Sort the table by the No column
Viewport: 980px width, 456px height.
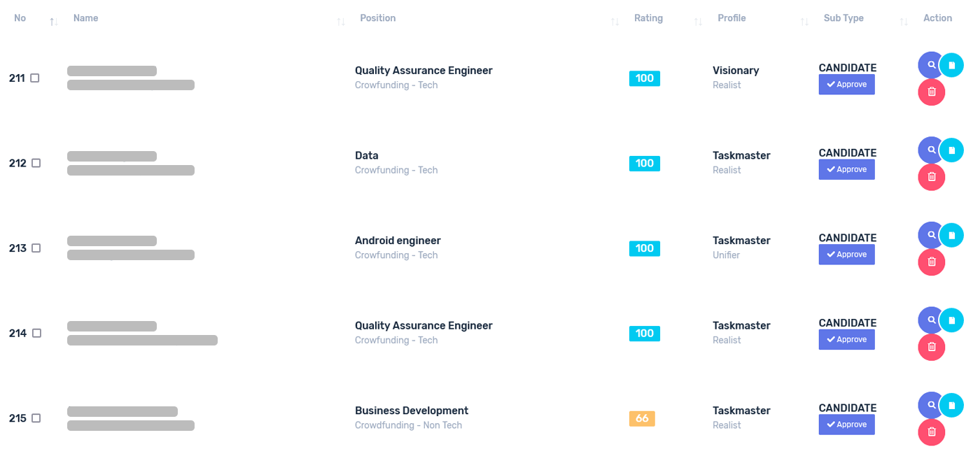coord(20,18)
